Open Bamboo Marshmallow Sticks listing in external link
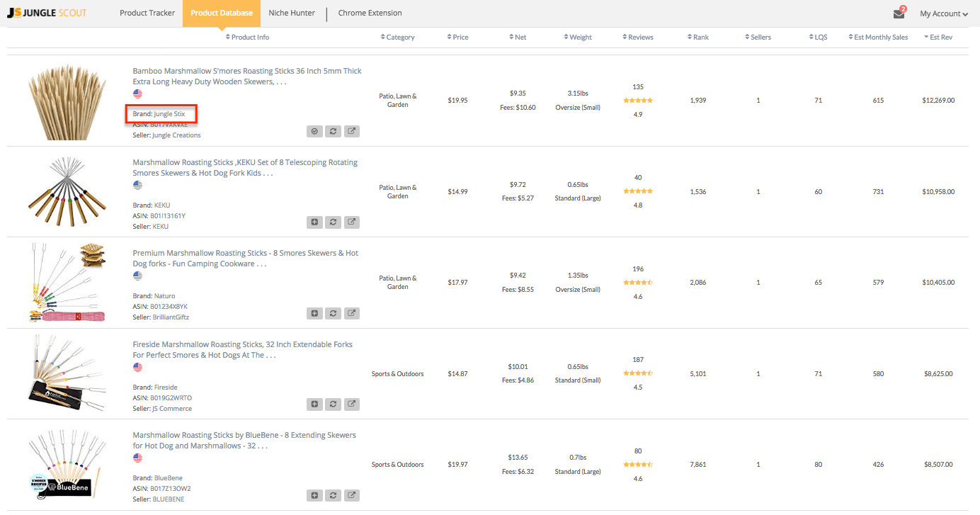This screenshot has height=515, width=980. point(352,131)
